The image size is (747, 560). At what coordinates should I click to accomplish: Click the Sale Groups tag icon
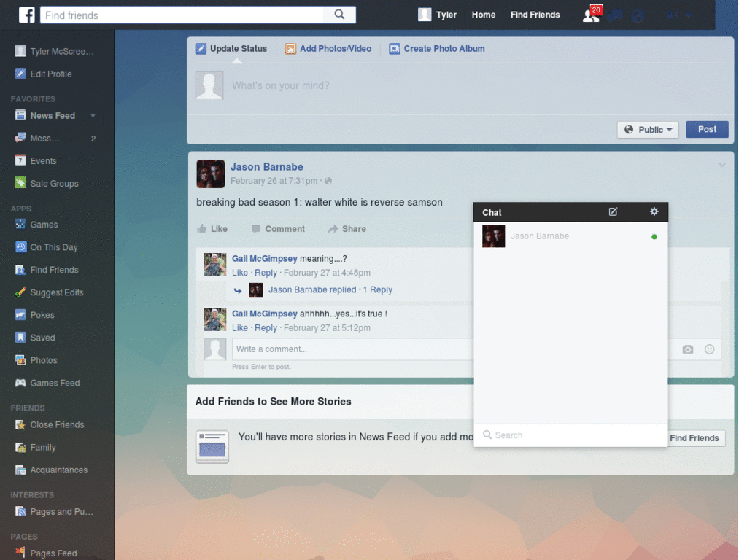point(20,183)
